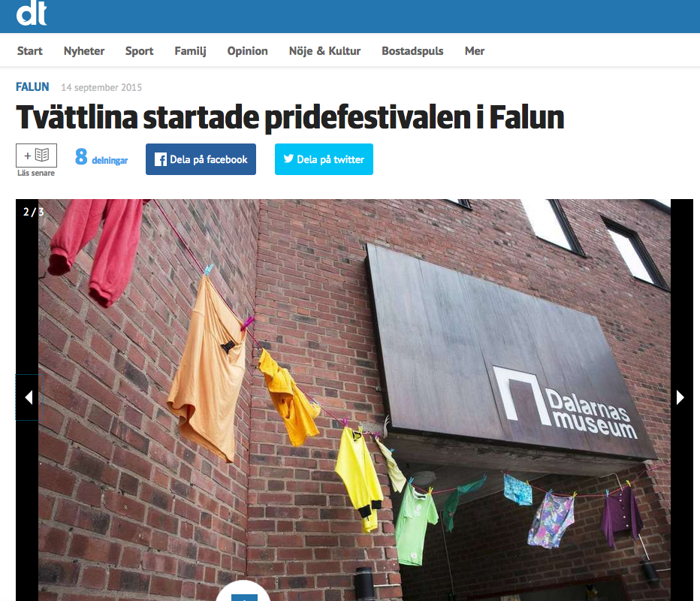Open the Opinion section
Screen dimensions: 700x601
pyautogui.click(x=247, y=51)
